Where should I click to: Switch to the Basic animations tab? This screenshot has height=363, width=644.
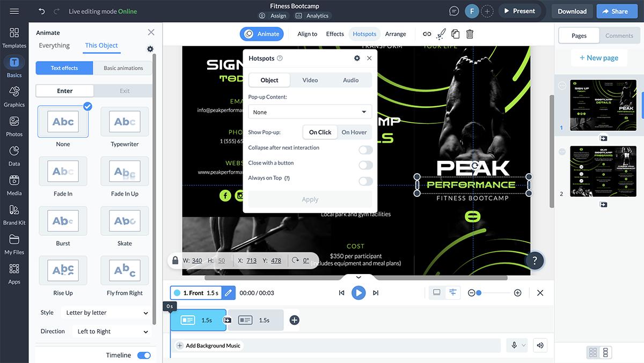pos(123,68)
